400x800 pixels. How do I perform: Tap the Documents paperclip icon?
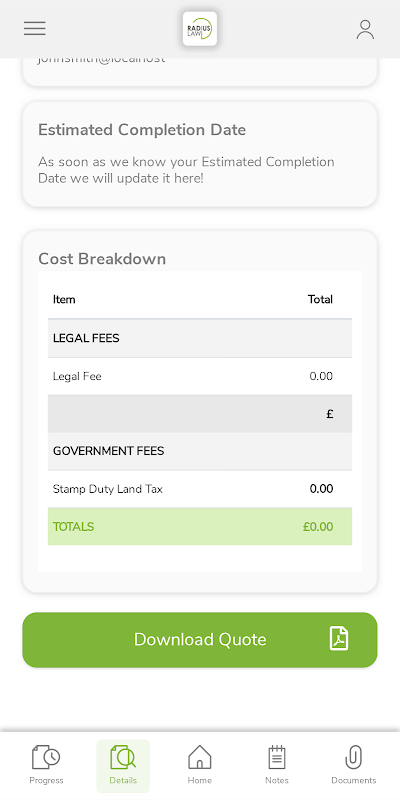[x=354, y=757]
